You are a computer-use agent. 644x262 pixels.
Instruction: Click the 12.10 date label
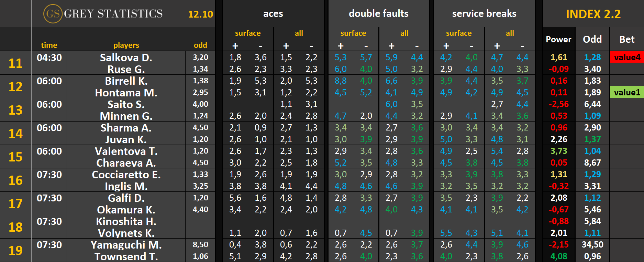[x=200, y=14]
